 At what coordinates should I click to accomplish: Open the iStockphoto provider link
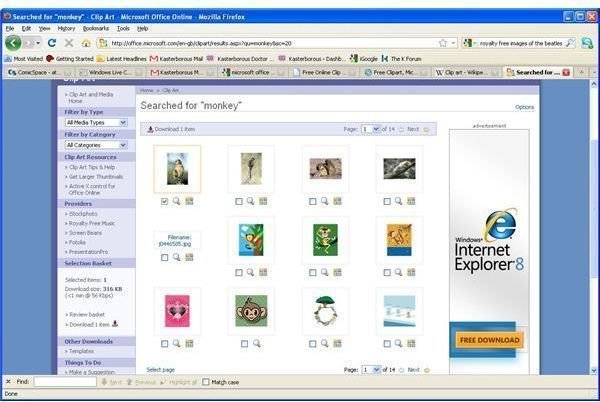(83, 214)
